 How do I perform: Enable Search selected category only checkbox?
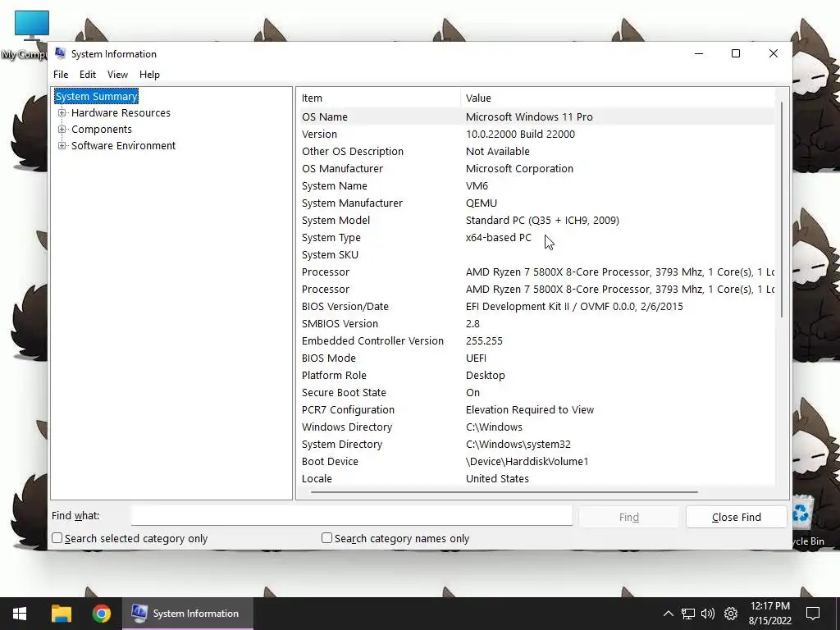click(x=57, y=538)
